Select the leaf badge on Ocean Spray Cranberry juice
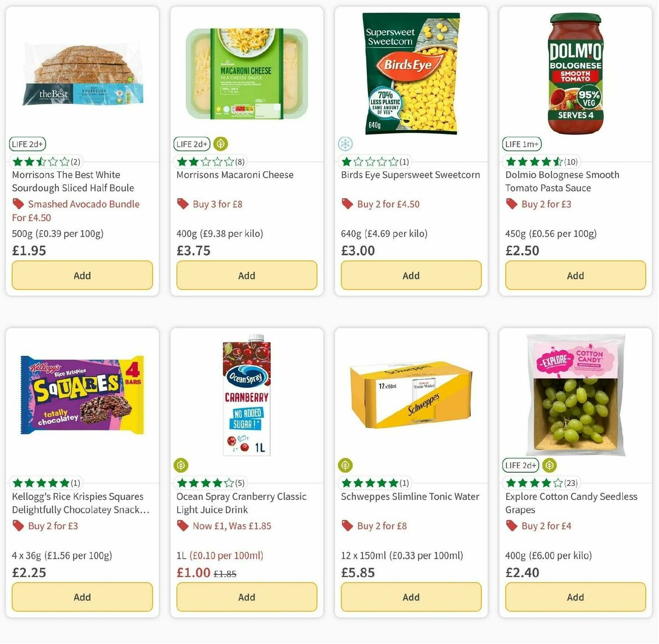Screen dimensions: 659x644 pos(181,465)
